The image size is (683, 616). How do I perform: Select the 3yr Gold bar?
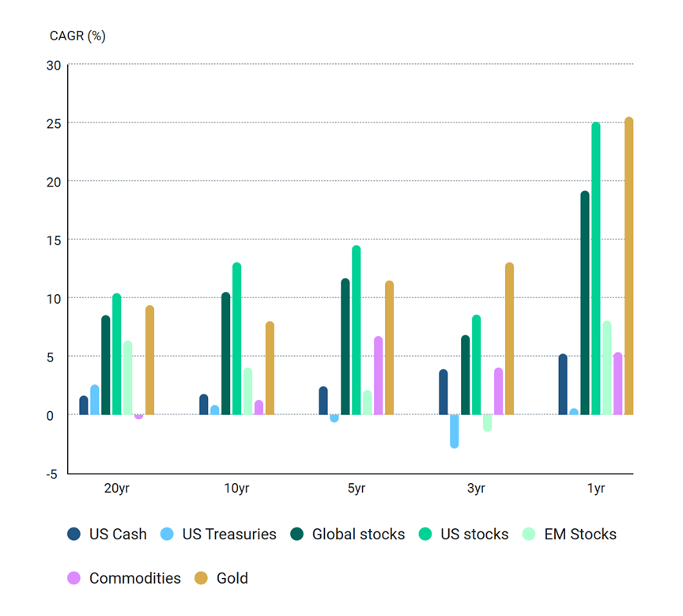[509, 338]
